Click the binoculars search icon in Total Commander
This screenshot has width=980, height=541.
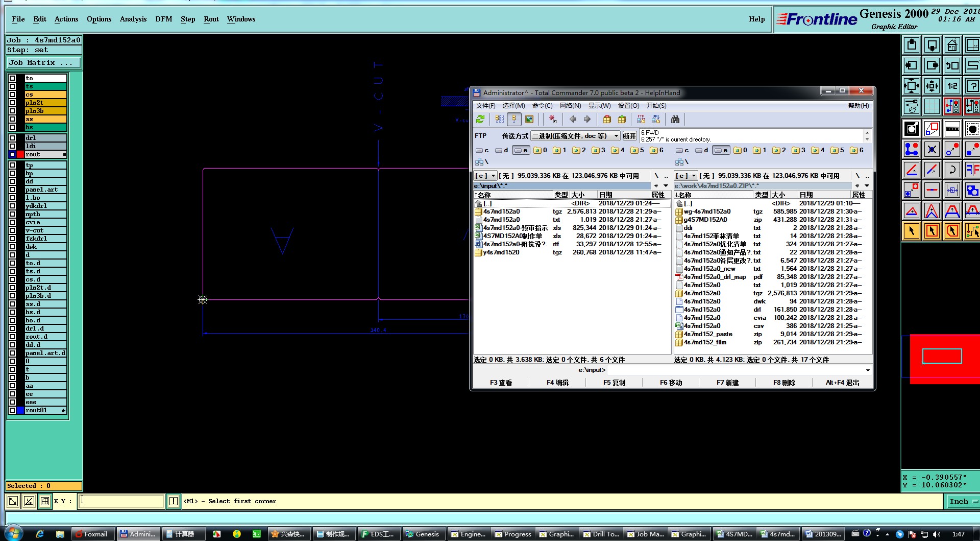pos(675,119)
